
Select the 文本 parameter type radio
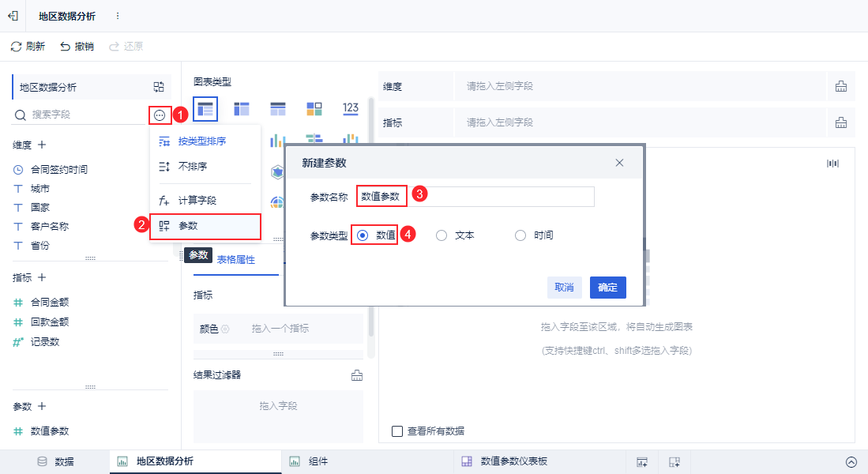coord(442,235)
